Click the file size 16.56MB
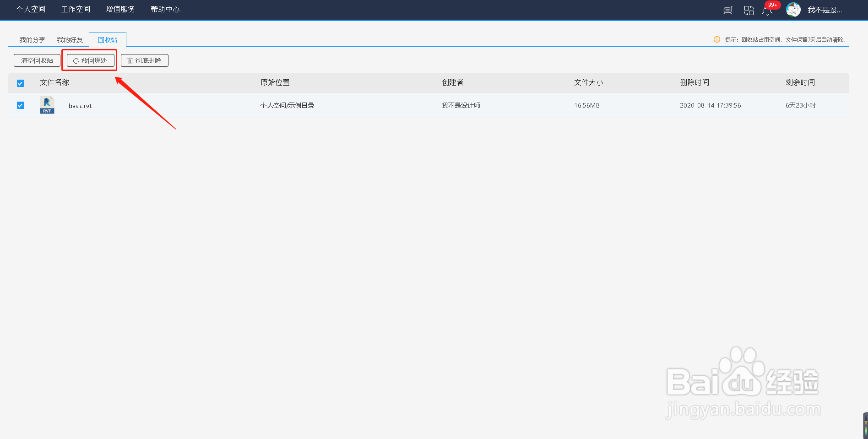 pos(587,105)
